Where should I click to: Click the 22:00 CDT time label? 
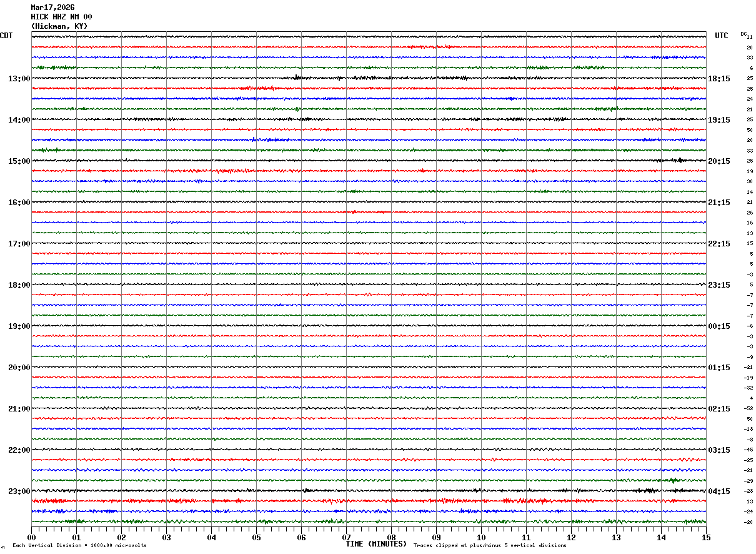[19, 450]
